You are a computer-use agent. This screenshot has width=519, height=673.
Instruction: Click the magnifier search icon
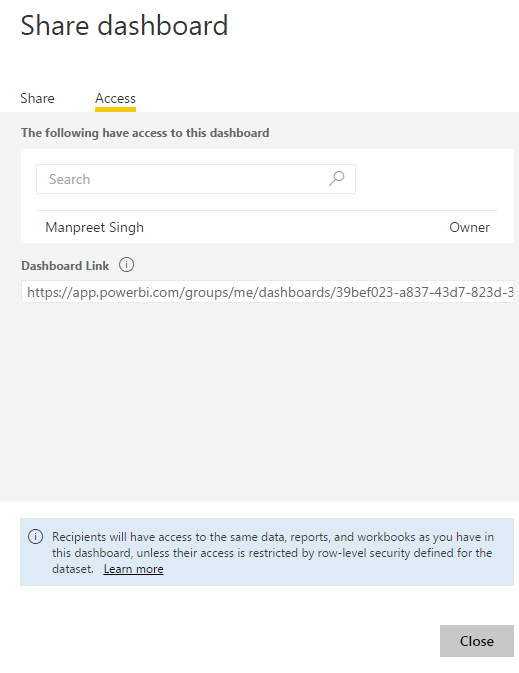click(337, 179)
